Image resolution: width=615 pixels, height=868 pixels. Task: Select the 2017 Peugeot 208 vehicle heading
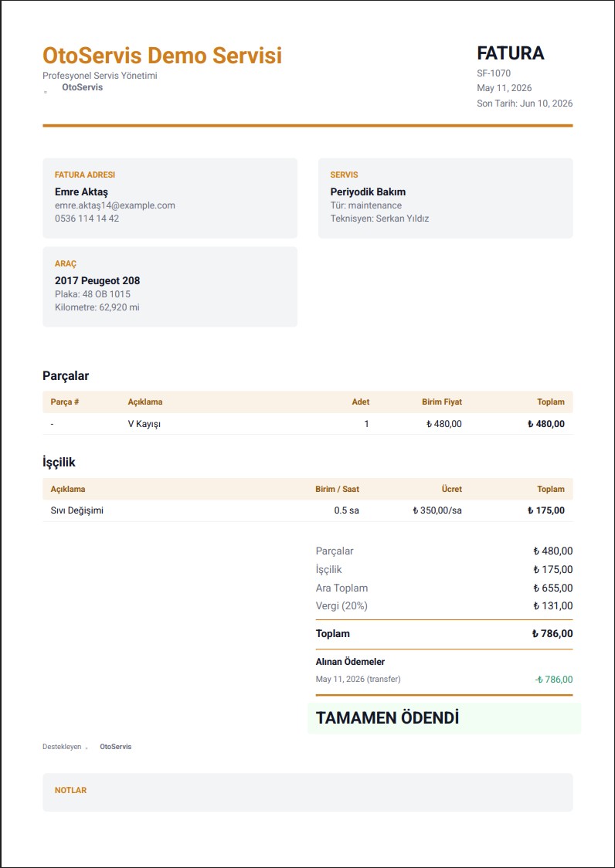pos(97,280)
